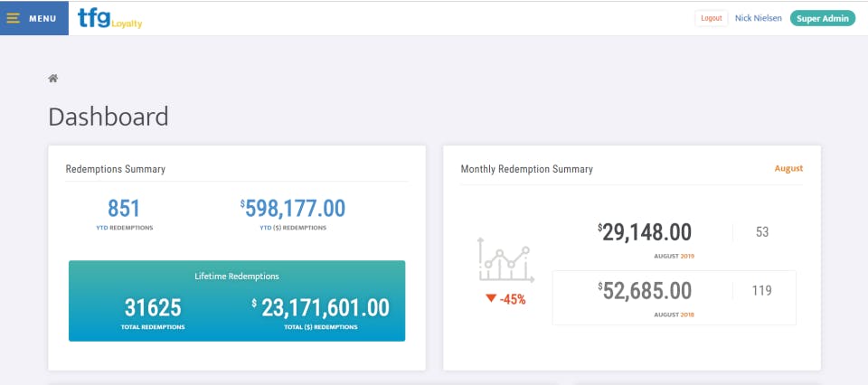Screen dimensions: 868x385
Task: Click the line chart trend icon
Action: pyautogui.click(x=505, y=261)
